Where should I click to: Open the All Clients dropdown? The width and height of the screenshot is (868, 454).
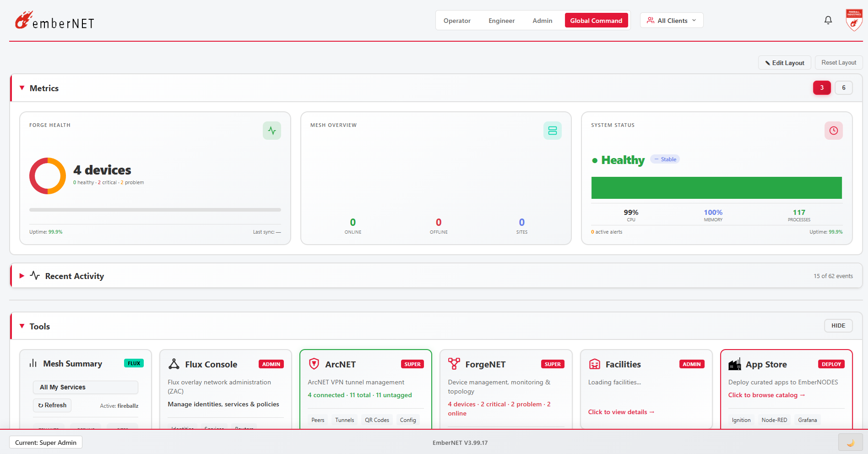point(671,20)
